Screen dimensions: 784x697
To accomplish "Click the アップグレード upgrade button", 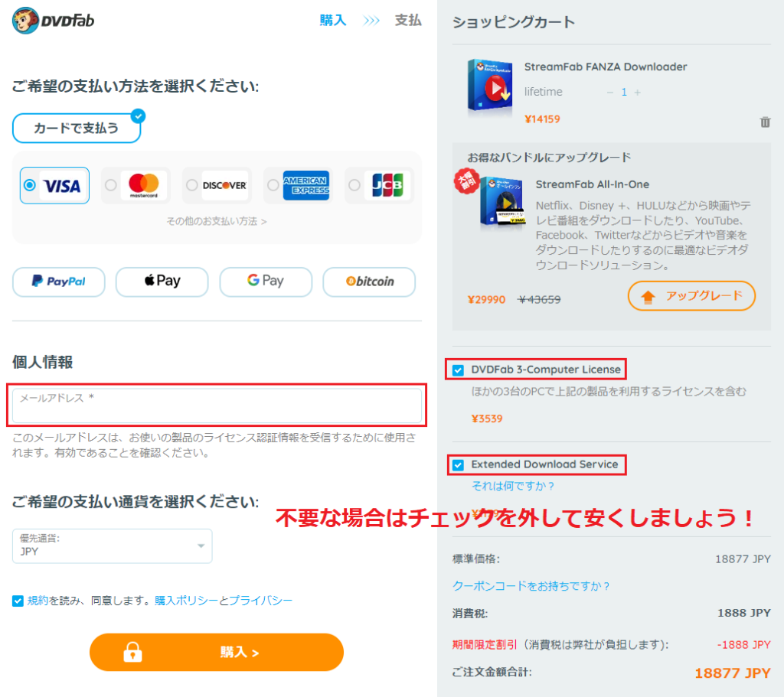I will click(691, 296).
